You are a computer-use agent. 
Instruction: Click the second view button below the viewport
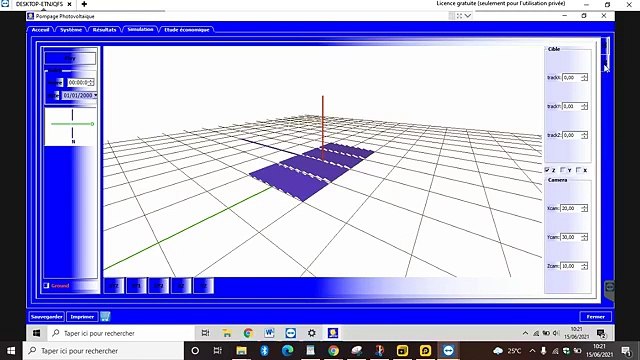(136, 286)
